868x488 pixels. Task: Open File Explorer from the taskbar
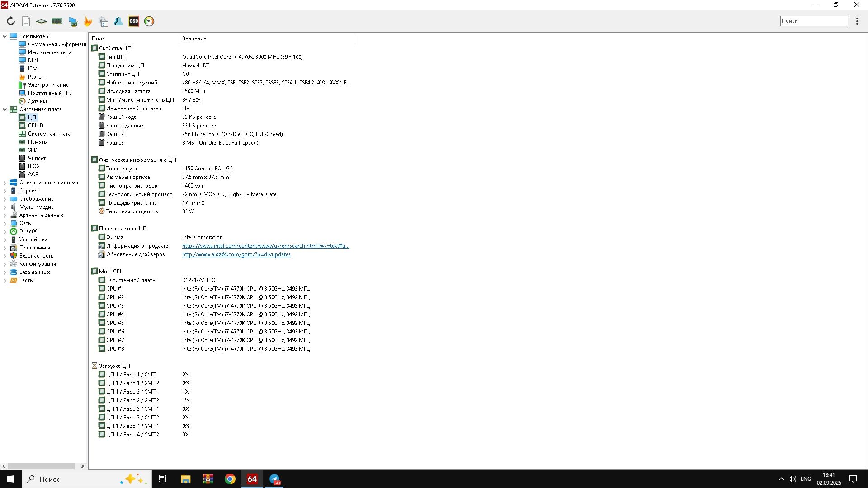185,479
